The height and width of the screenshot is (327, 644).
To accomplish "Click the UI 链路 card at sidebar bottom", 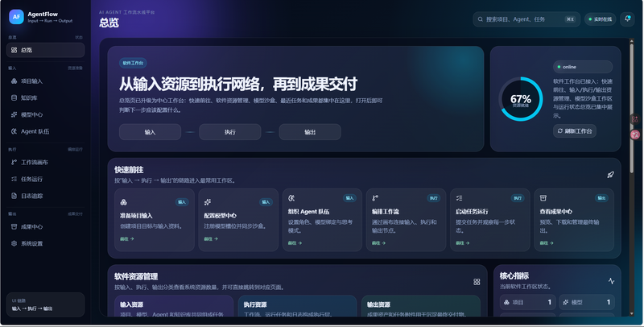I will coord(46,304).
